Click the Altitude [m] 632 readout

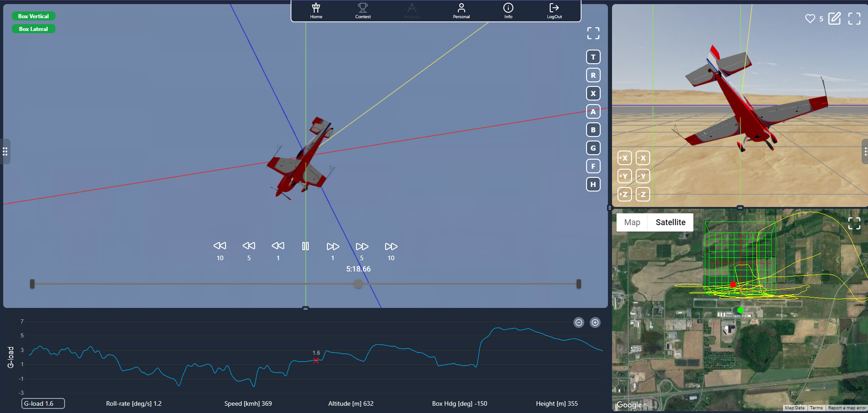click(x=351, y=403)
